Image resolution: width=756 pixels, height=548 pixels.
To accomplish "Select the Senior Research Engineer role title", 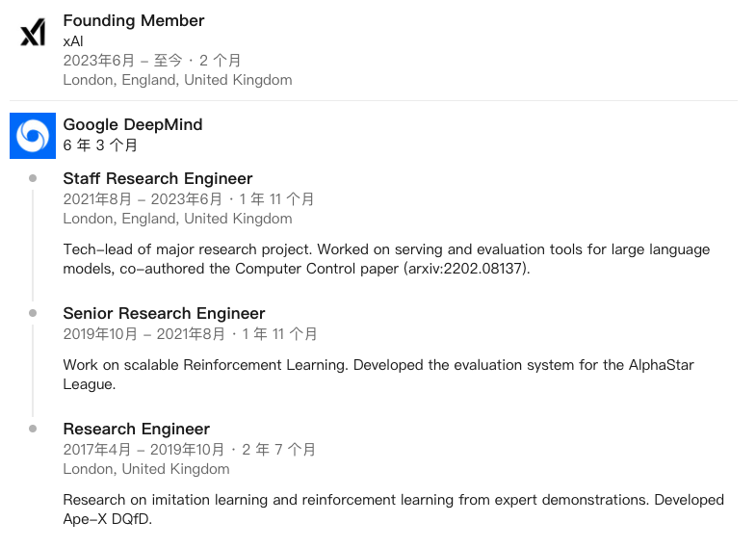I will [x=164, y=314].
